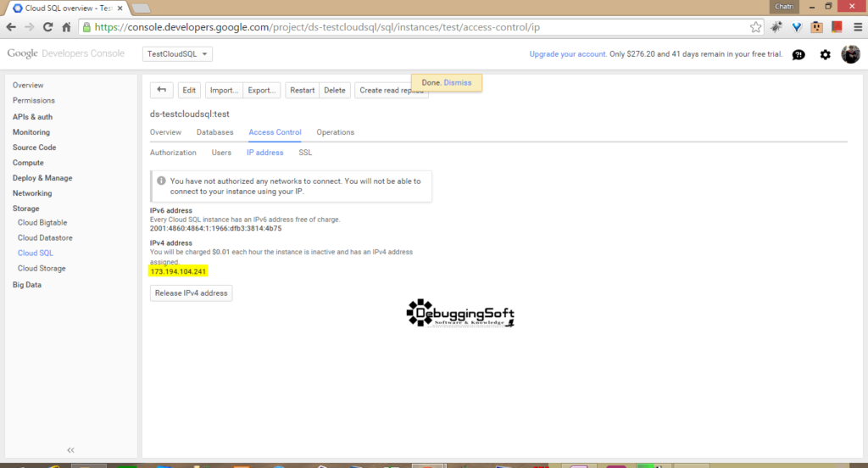Viewport: 868px width, 468px height.
Task: Restart the instance with Restart button
Action: [303, 90]
